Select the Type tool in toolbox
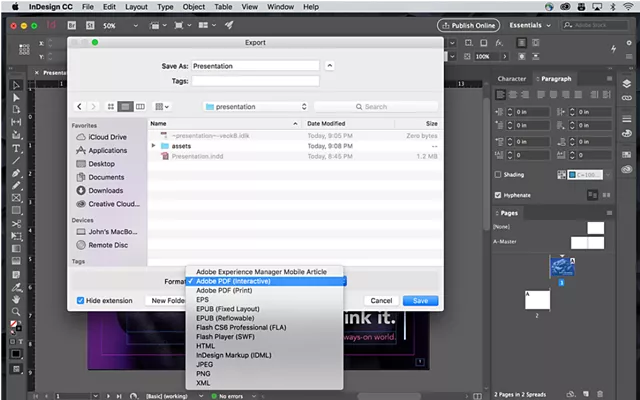The width and height of the screenshot is (640, 400). click(x=16, y=148)
